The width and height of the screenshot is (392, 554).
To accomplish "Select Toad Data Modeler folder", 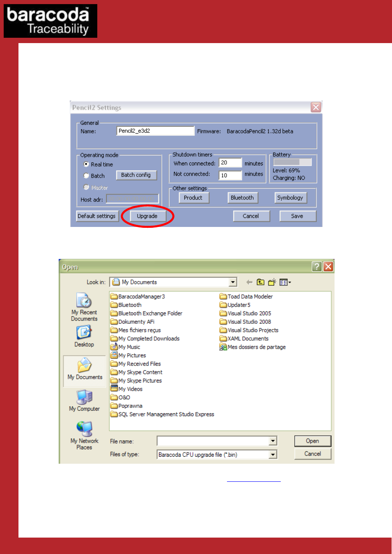I will click(246, 297).
